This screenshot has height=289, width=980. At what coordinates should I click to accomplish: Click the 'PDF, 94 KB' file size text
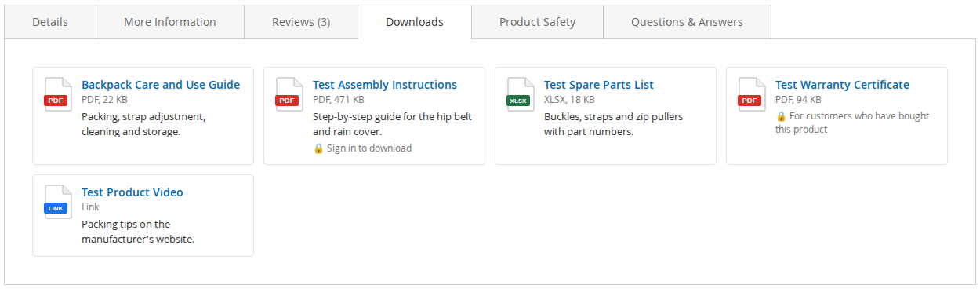pos(798,100)
